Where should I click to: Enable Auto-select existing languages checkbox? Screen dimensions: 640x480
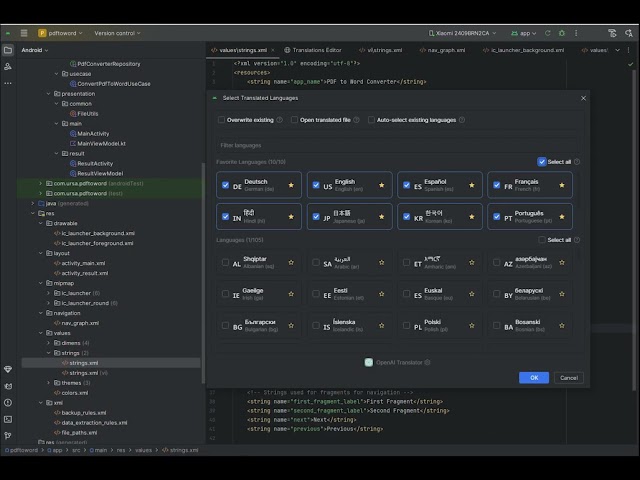(371, 120)
